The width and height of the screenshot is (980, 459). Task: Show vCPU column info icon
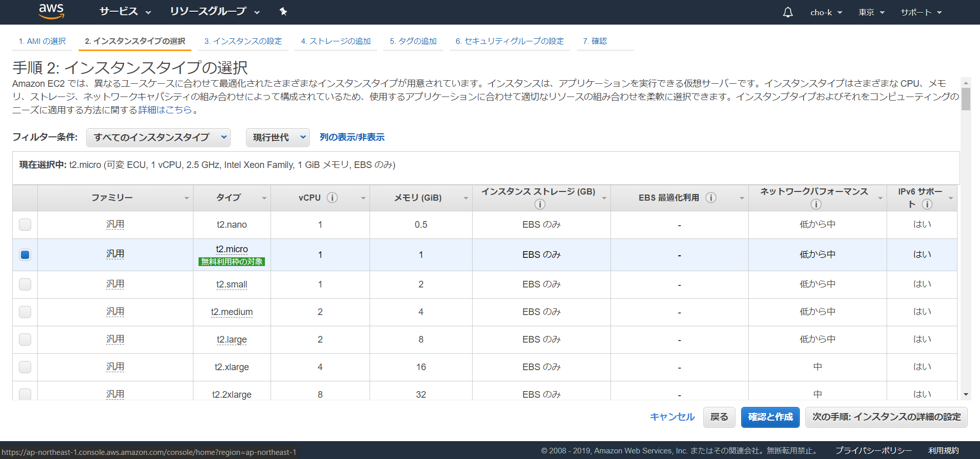point(332,198)
